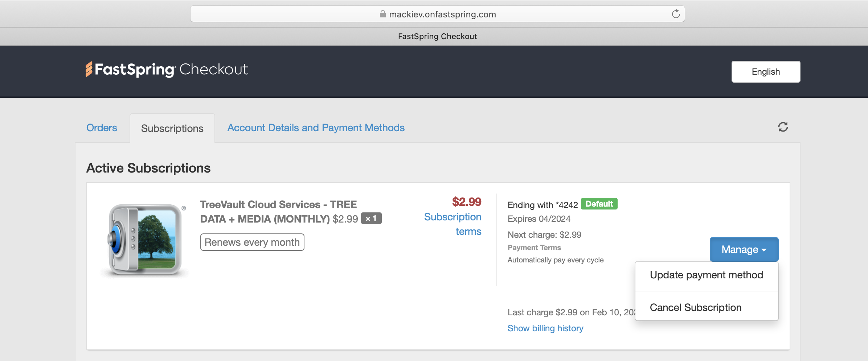868x361 pixels.
Task: Click the address bar padlock icon
Action: pos(382,14)
